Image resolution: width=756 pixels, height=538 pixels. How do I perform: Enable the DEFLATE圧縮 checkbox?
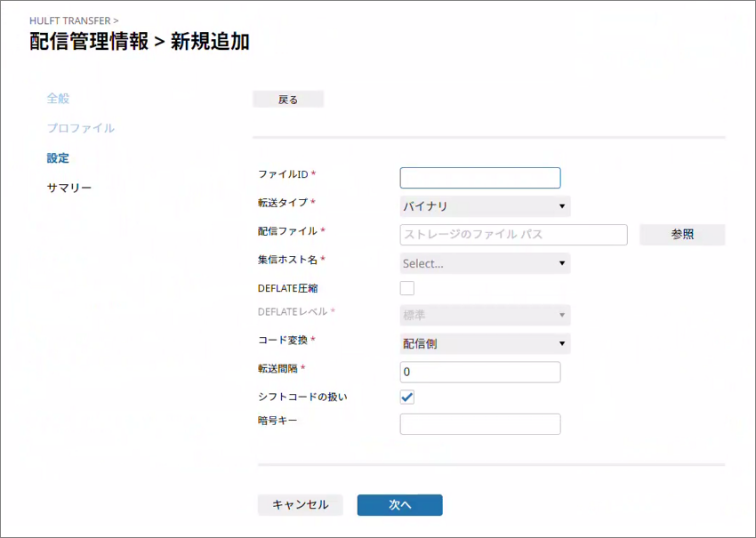point(407,288)
